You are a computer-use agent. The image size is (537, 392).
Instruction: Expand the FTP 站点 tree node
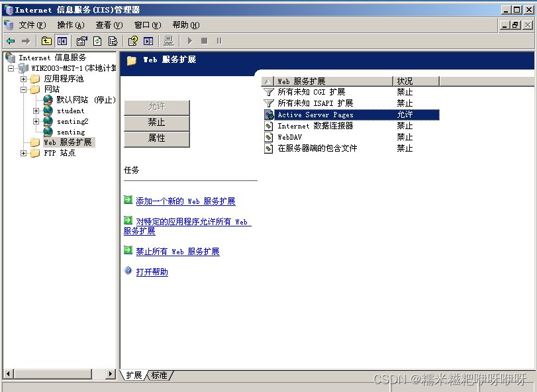coord(23,153)
